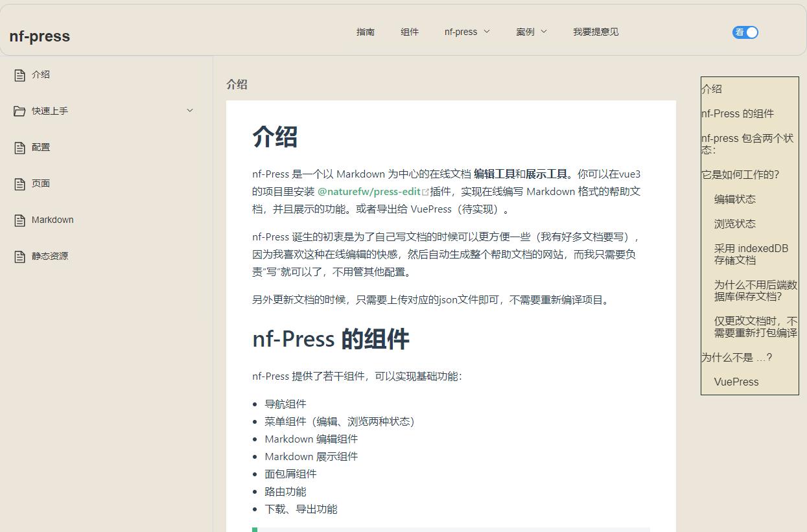Jump to VuePress via the right outline
Image resolution: width=807 pixels, height=532 pixels.
pyautogui.click(x=736, y=382)
